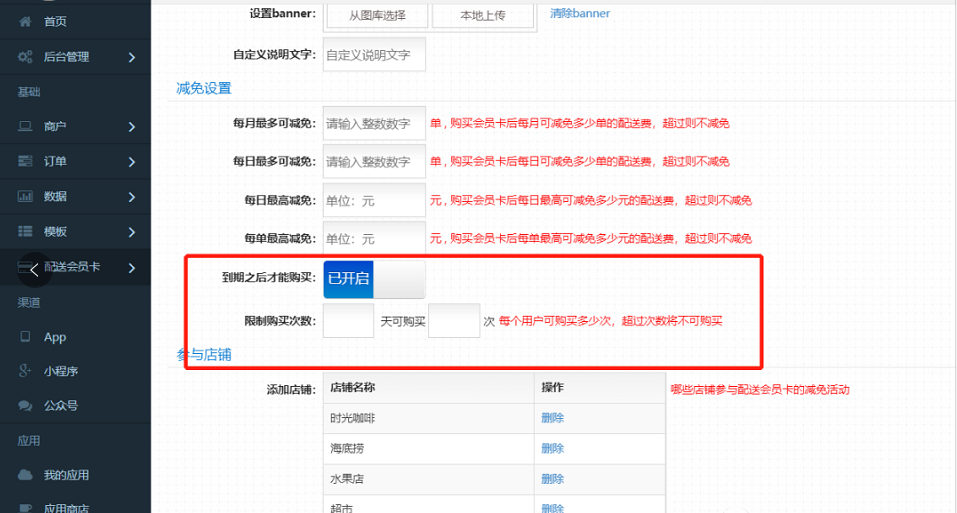Screen dimensions: 957x513
Task: Click the list icon beside 模板
Action: [25, 232]
